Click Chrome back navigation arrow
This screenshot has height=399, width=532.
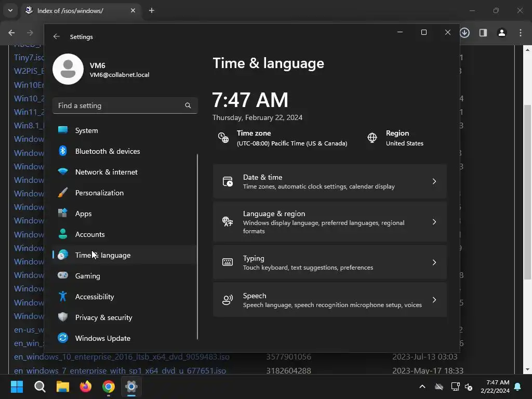tap(11, 33)
